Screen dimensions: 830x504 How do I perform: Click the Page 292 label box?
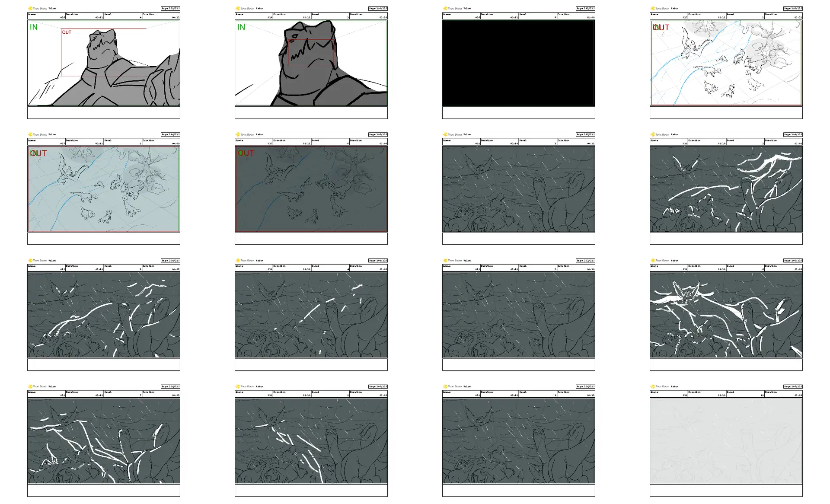point(793,8)
